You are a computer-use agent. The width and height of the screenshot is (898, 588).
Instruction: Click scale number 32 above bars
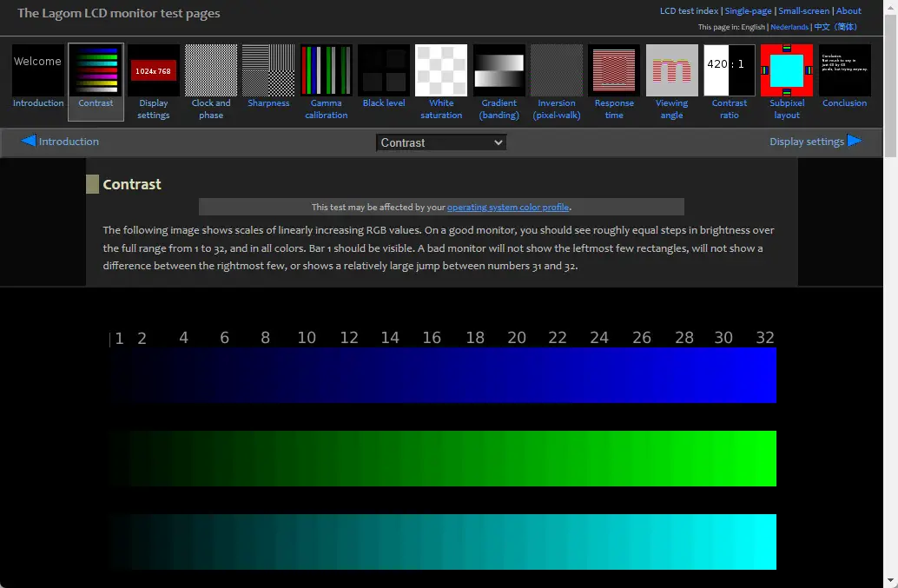[765, 338]
